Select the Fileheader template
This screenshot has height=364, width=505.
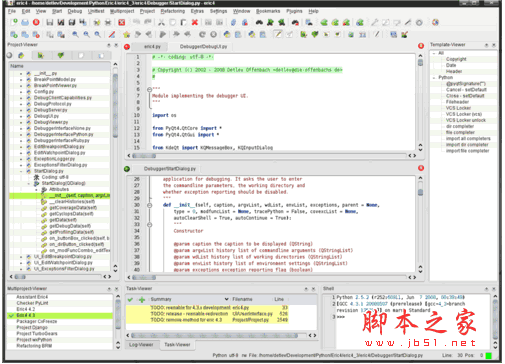(457, 102)
